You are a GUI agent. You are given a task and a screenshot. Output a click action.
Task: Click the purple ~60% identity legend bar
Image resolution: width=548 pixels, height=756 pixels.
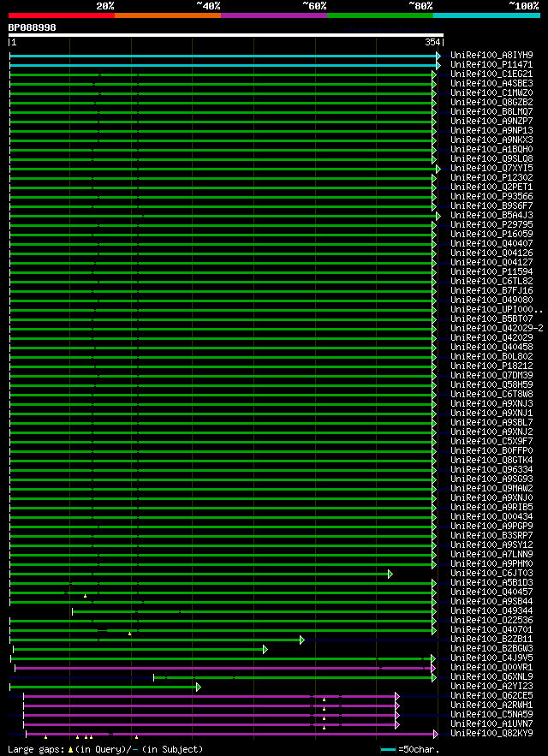(274, 15)
